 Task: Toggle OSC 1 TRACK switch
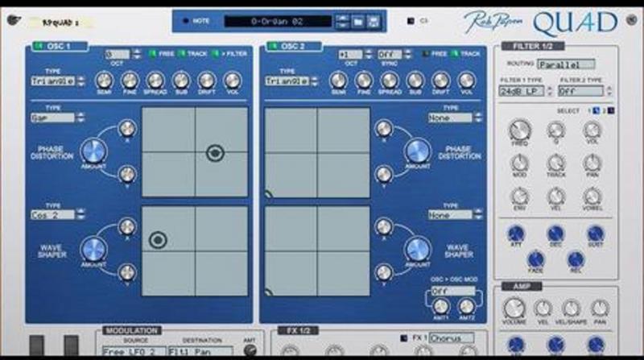tap(182, 53)
